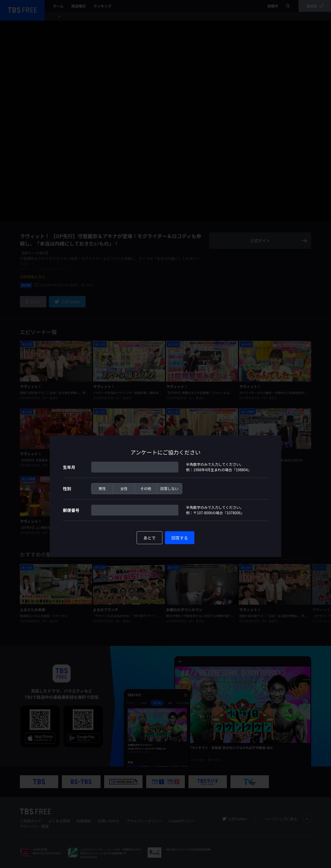Screen dimensions: 331x868
Task: Click the episode title text ラヴィット!【OP先行】守屋麗奈
Action: (111, 240)
